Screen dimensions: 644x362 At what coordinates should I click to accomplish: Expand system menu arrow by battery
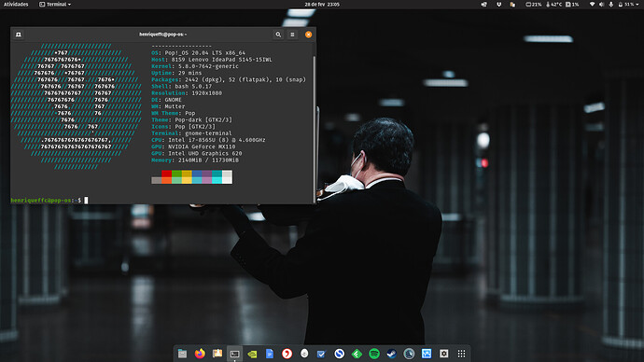(x=637, y=4)
